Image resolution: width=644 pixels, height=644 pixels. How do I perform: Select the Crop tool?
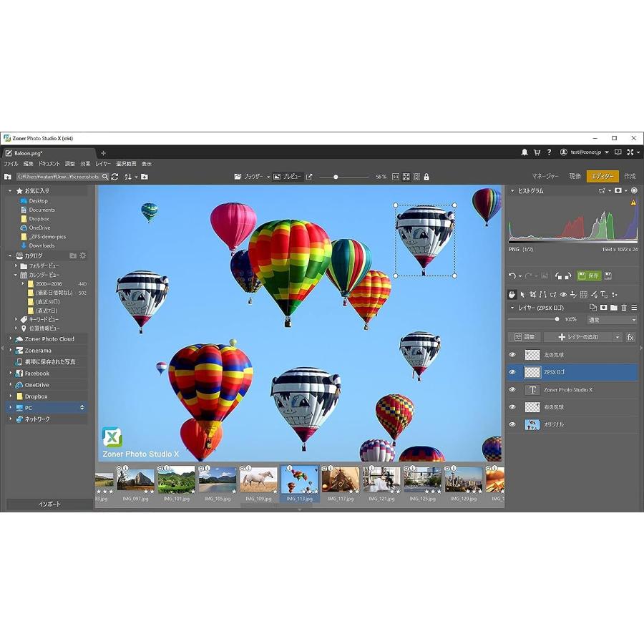tap(532, 294)
